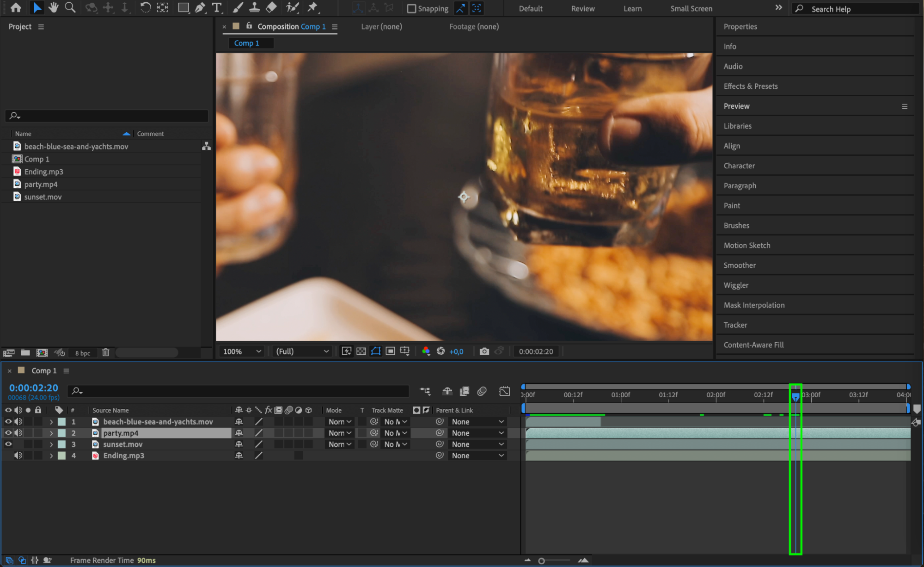Click the Home icon in toolbar
Screen dimensions: 924x567
pyautogui.click(x=16, y=7)
